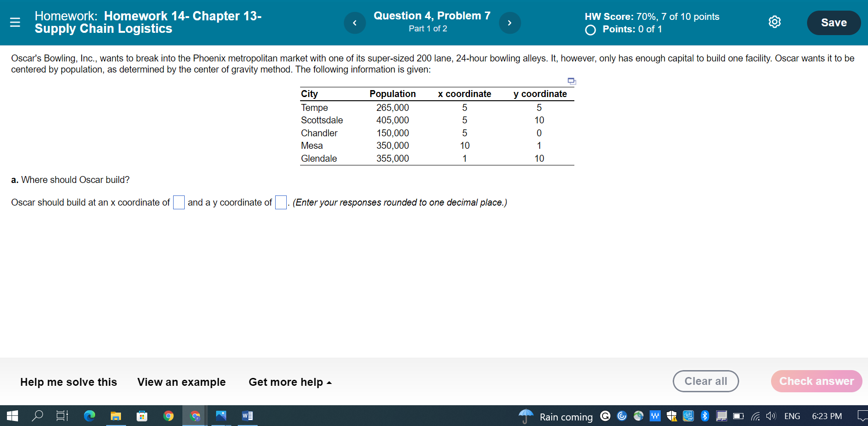Click the City column header

point(309,94)
